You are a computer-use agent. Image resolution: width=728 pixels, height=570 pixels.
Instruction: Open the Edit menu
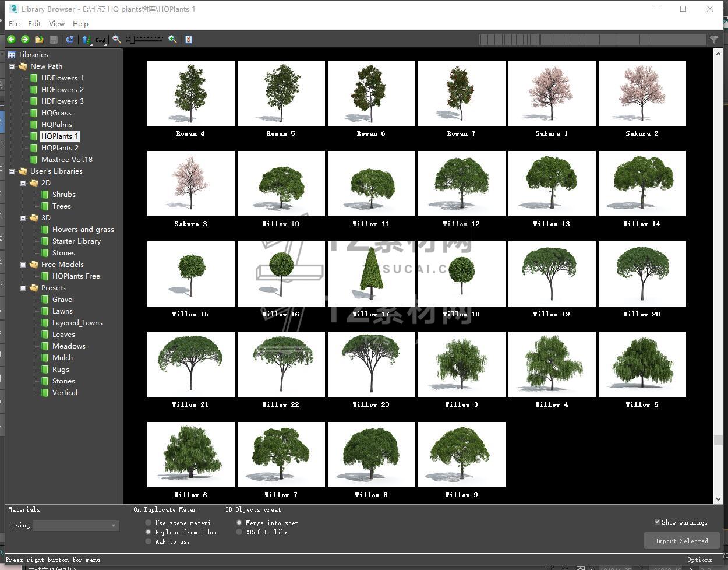coord(34,23)
